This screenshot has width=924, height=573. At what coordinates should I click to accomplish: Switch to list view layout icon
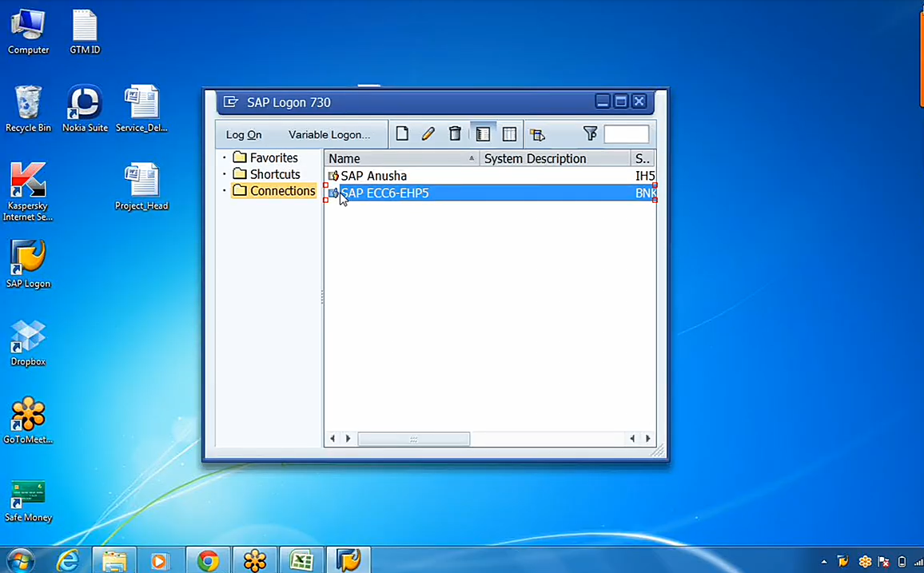pos(510,134)
